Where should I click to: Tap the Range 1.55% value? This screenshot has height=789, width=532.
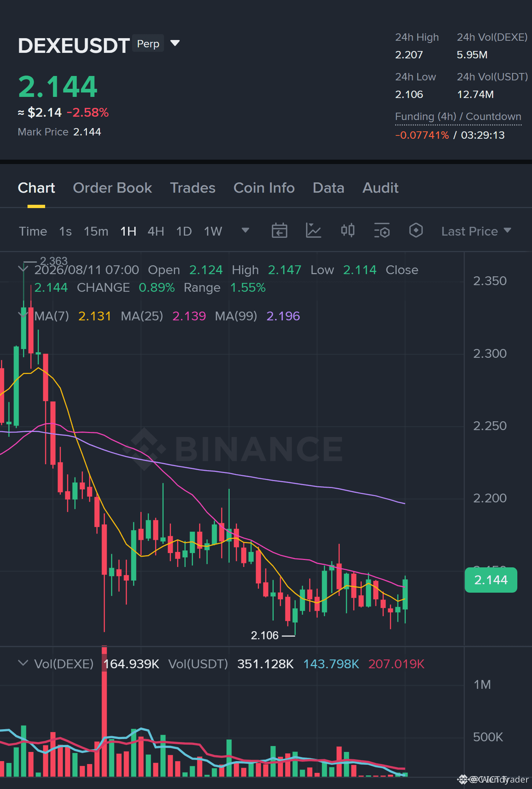(x=248, y=287)
